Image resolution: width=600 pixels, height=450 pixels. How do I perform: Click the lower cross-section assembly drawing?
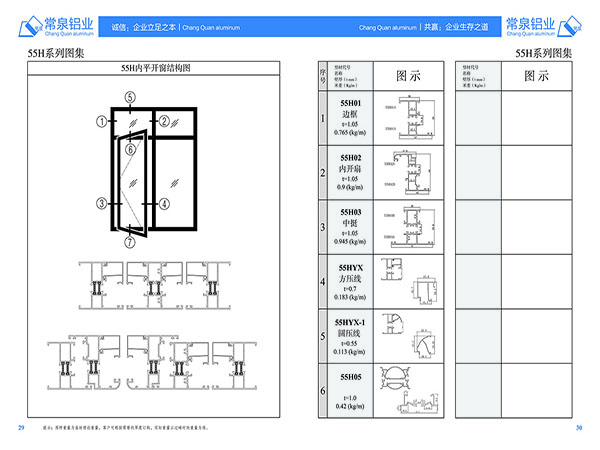click(152, 362)
